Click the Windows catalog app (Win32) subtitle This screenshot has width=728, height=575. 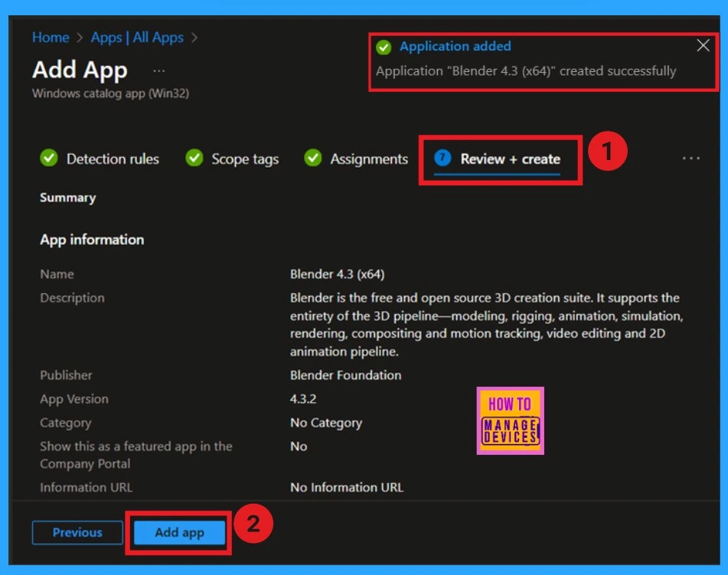110,93
